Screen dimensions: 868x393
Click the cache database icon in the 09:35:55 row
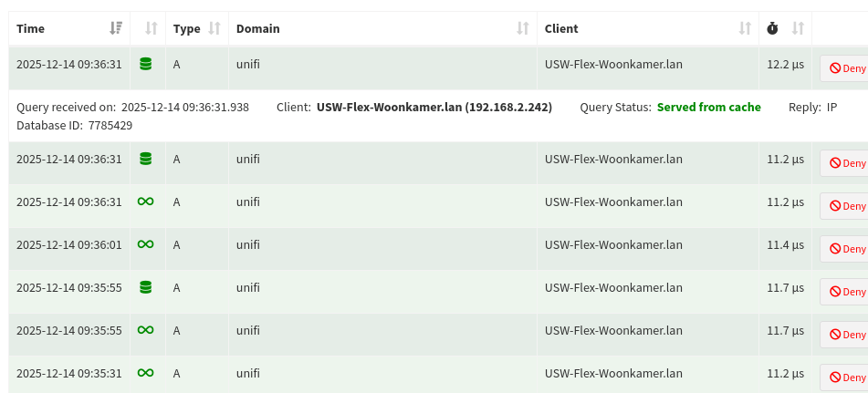click(x=145, y=287)
